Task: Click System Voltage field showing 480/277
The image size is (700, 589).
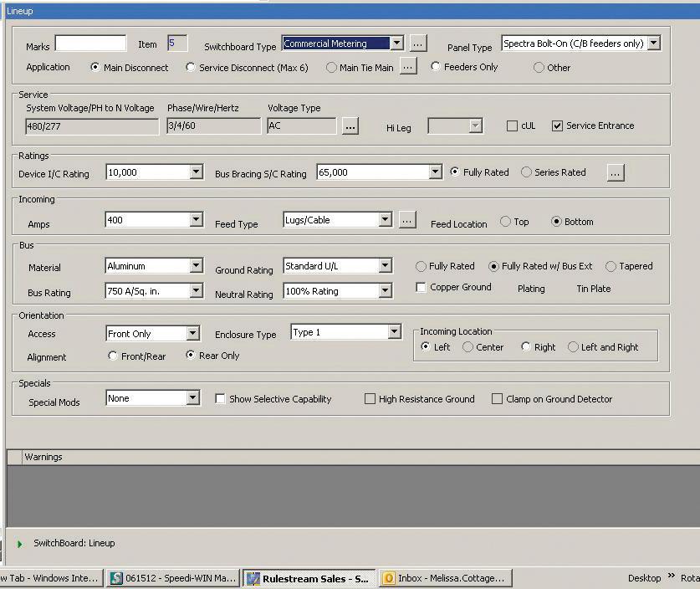Action: [92, 127]
